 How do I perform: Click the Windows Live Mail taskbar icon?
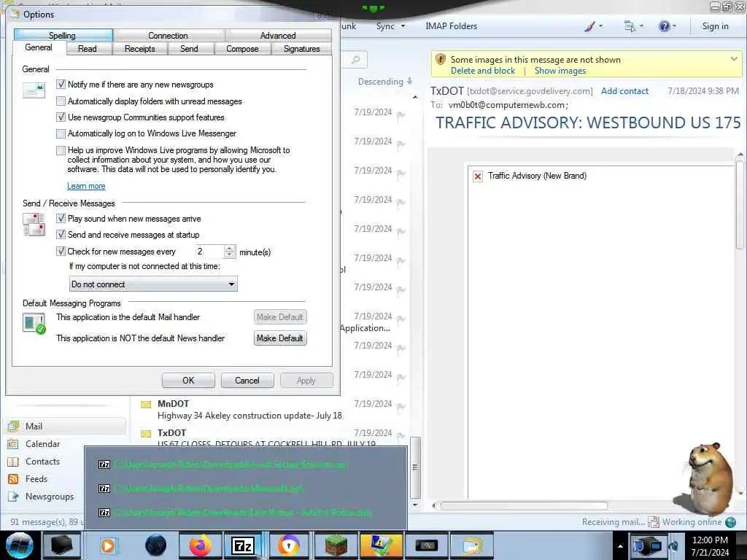point(471,545)
